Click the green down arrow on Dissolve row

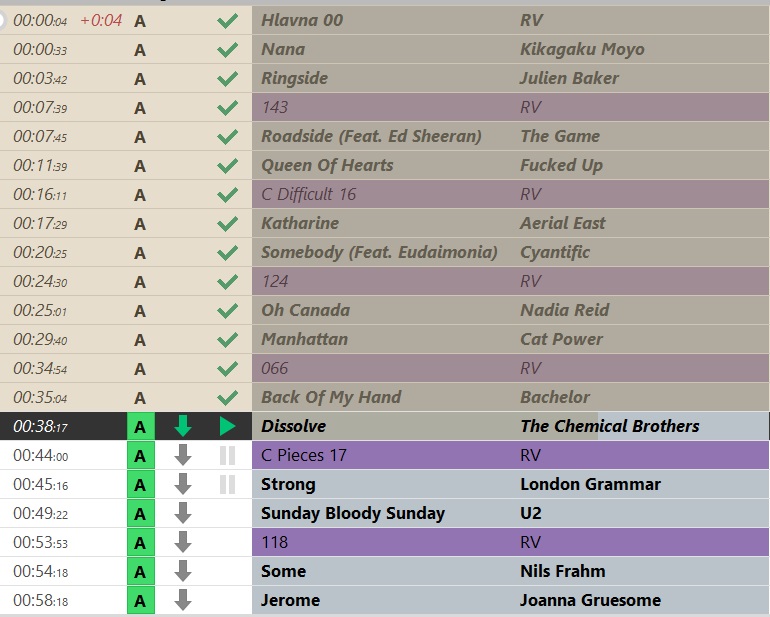pos(183,426)
